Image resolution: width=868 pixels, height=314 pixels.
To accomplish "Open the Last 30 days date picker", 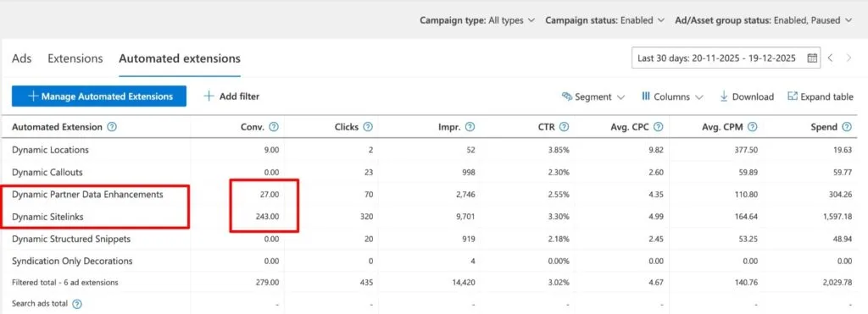I will click(726, 58).
